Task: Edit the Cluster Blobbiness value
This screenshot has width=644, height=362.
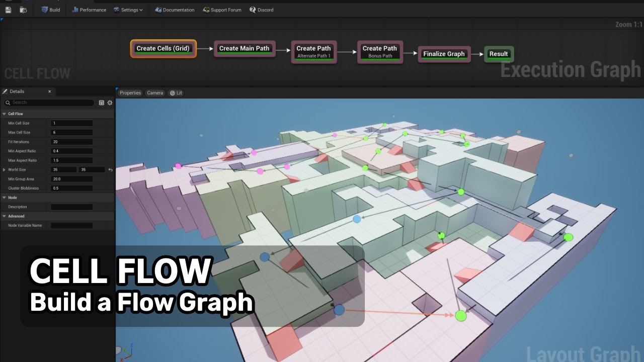Action: (x=71, y=188)
